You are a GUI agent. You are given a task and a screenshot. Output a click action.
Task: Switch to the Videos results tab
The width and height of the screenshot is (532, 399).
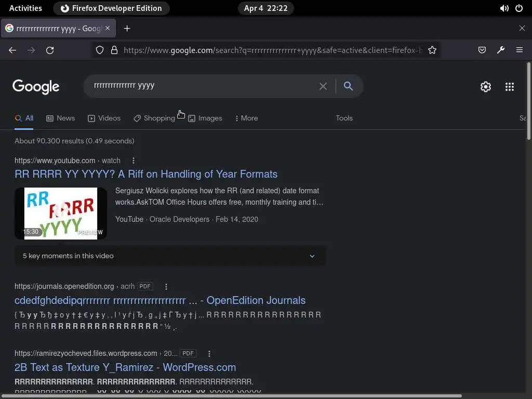point(104,118)
